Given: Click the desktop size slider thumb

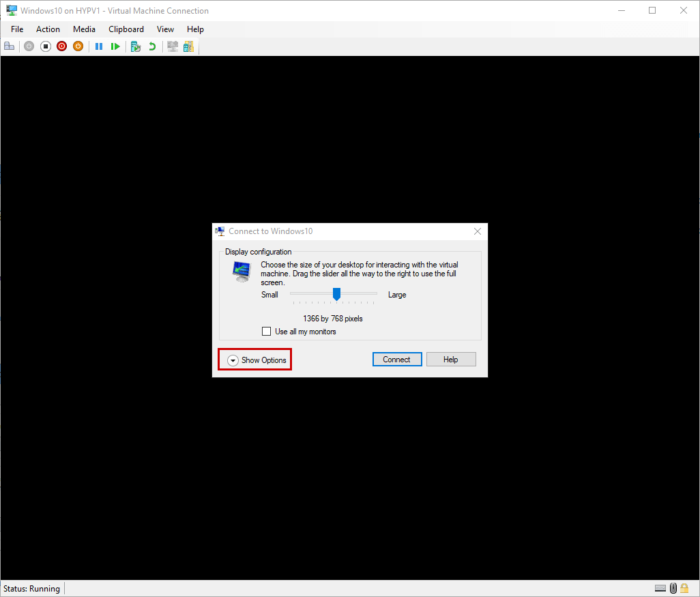Looking at the screenshot, I should [x=336, y=294].
